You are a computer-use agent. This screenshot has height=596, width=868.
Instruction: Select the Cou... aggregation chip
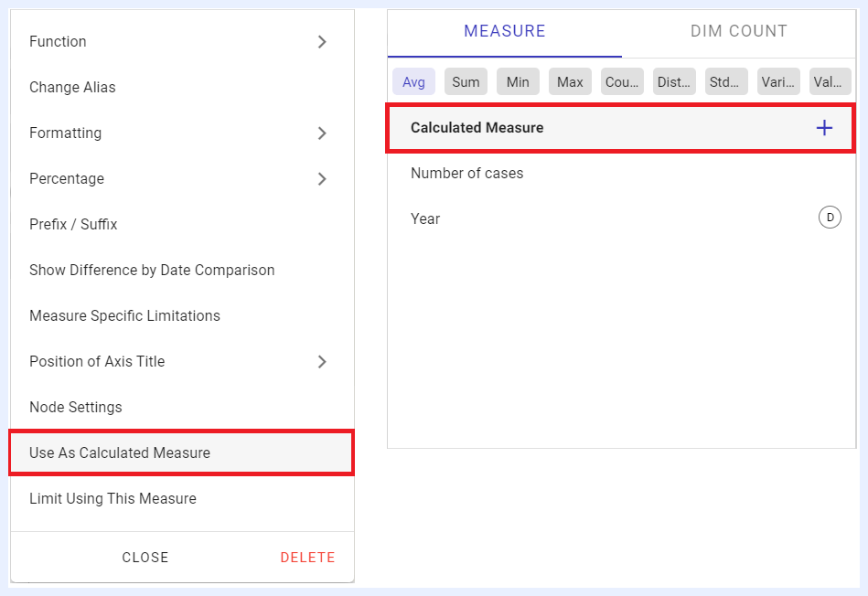[x=622, y=82]
